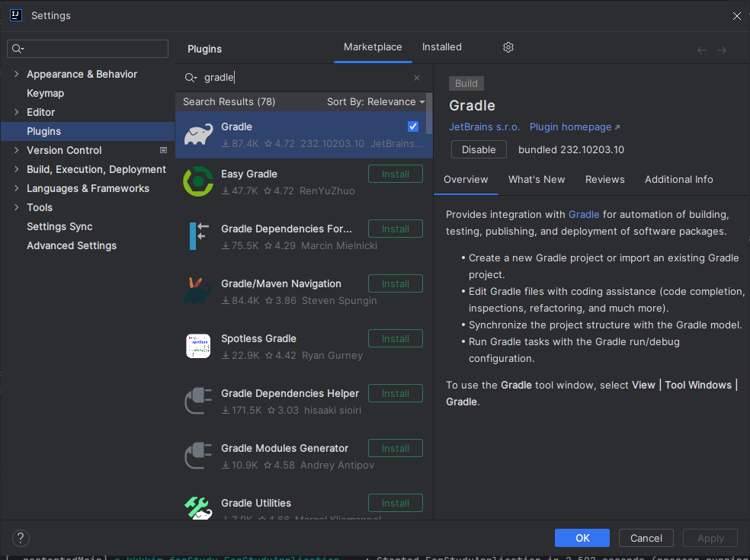Select Keymap in settings tree
Screen dimensions: 750x560
click(46, 93)
